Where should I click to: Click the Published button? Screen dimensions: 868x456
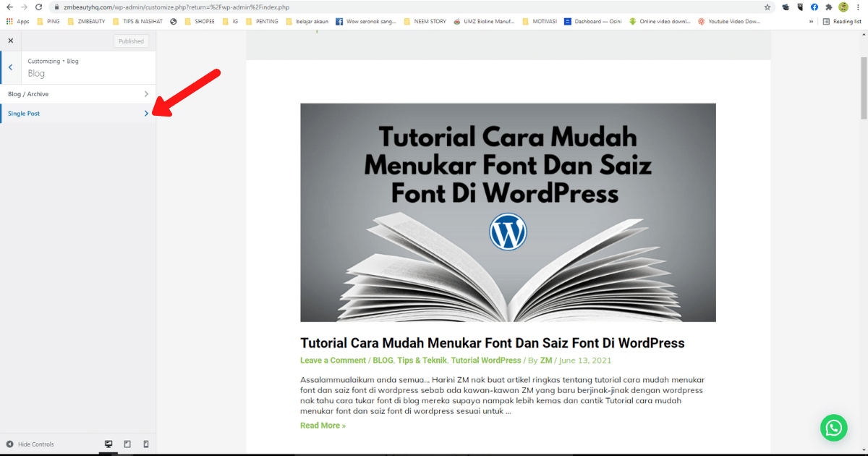click(x=131, y=41)
